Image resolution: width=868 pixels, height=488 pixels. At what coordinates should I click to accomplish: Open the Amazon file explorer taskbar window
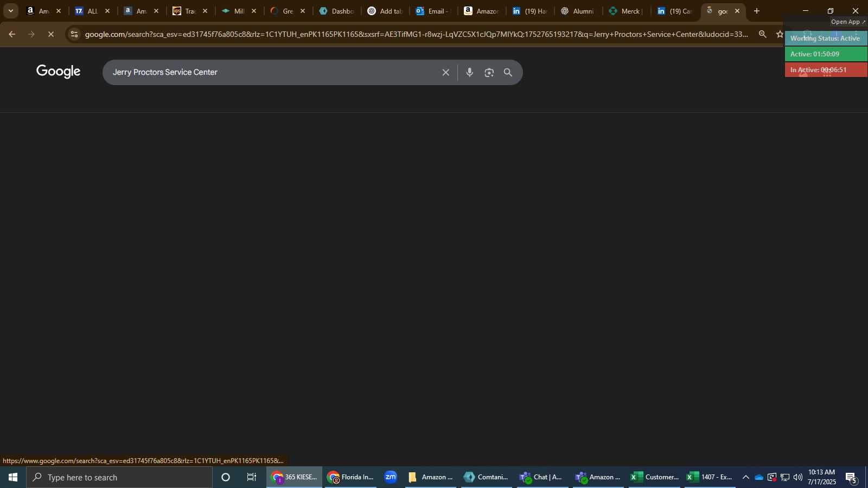pyautogui.click(x=431, y=477)
